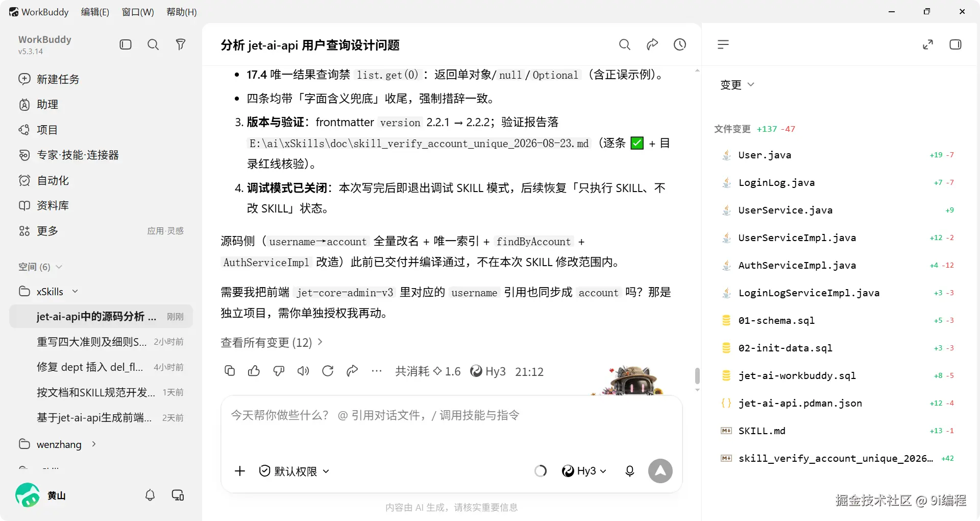980x521 pixels.
Task: Open task jet-ai-api中的源码分析
Action: [x=101, y=316]
